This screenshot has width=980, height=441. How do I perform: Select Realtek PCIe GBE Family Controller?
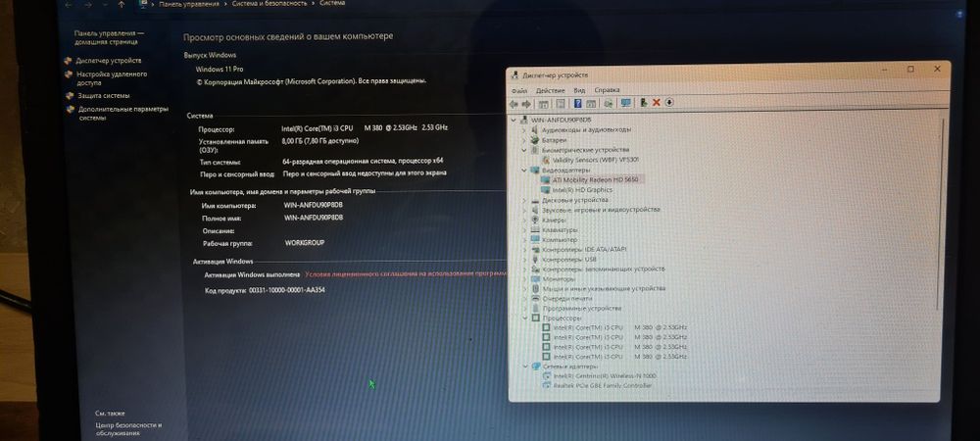pyautogui.click(x=603, y=386)
